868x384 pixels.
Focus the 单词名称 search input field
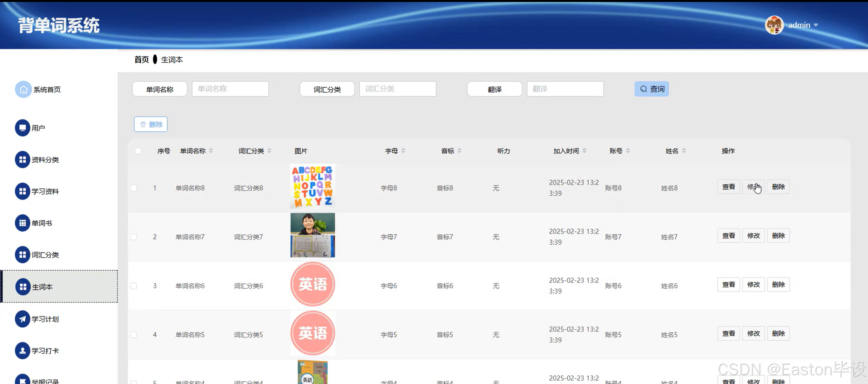click(x=230, y=89)
